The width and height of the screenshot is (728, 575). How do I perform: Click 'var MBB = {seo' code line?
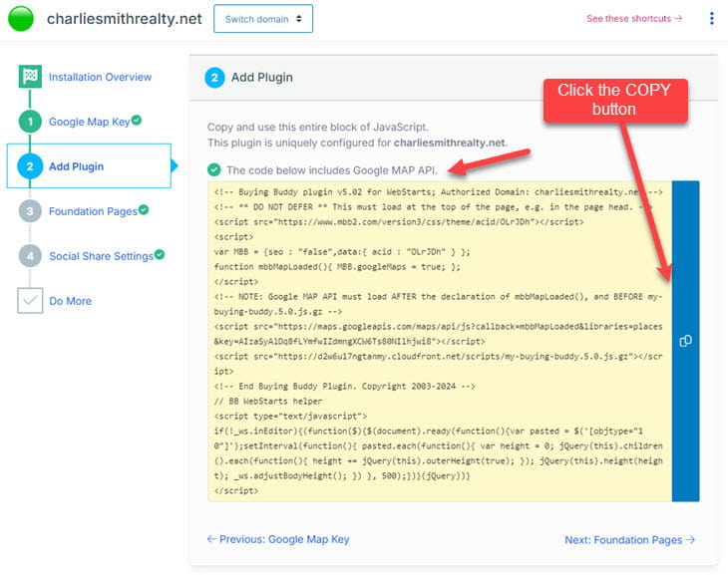pos(342,252)
